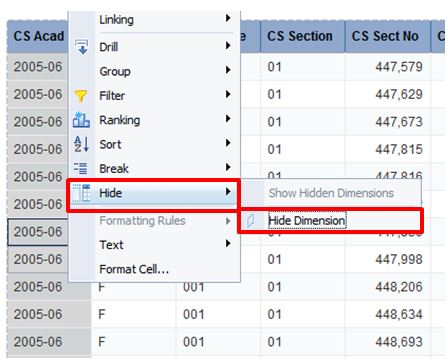Open the Filter submenu

click(154, 96)
